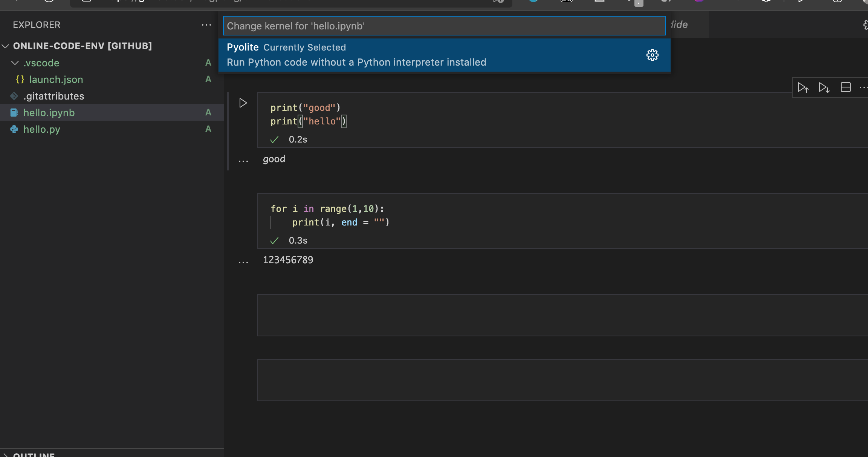Open launch.json file
Image resolution: width=868 pixels, height=457 pixels.
coord(56,80)
